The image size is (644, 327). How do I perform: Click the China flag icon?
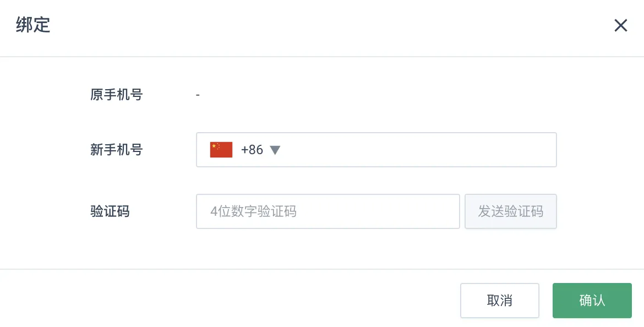tap(221, 150)
